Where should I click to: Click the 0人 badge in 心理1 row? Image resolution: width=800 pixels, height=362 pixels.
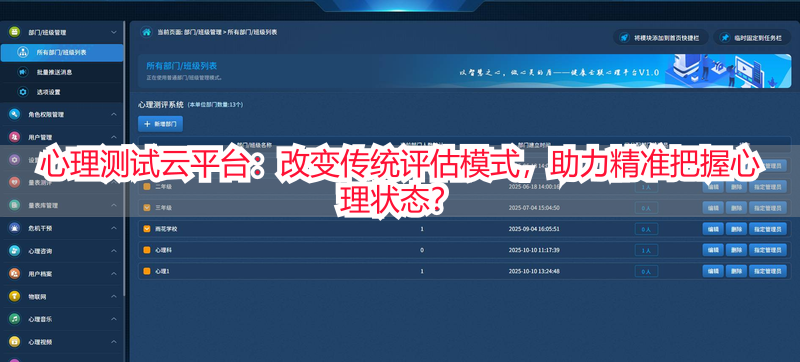tap(646, 272)
